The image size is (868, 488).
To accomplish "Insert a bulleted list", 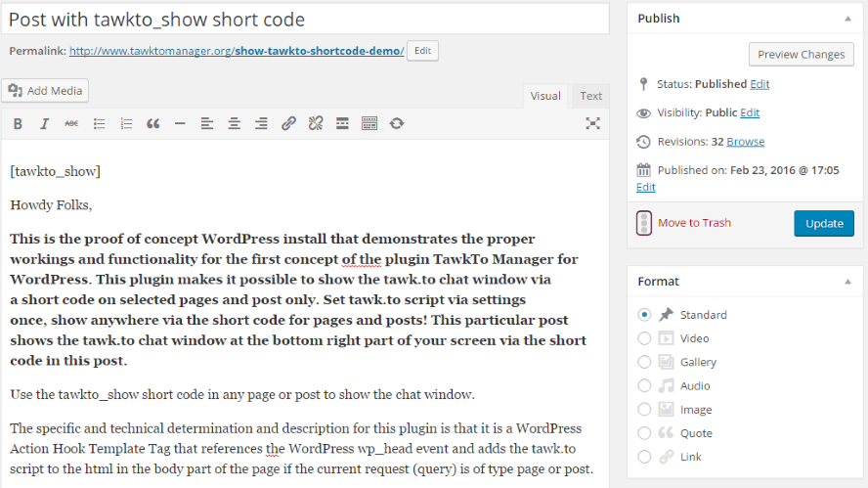I will [99, 123].
